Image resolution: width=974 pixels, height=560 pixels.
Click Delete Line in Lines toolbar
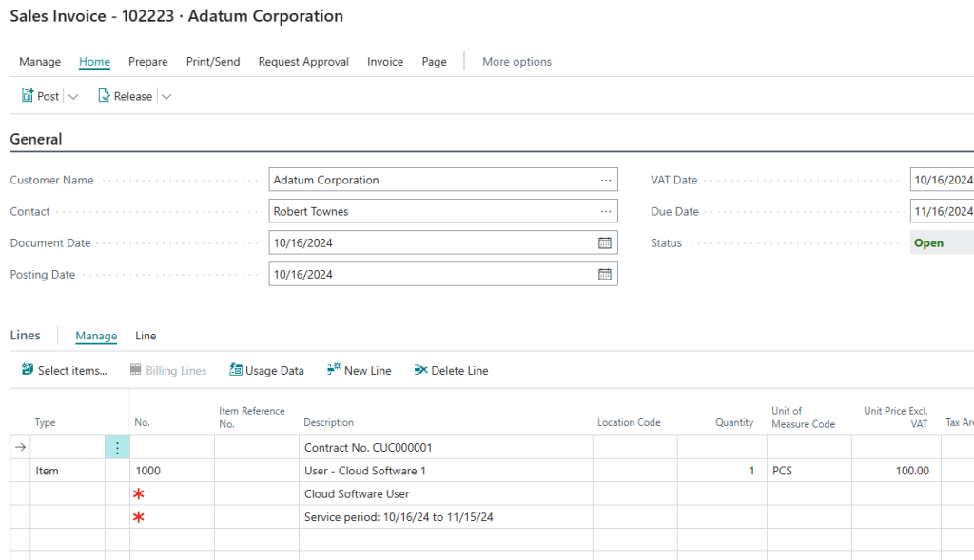451,370
